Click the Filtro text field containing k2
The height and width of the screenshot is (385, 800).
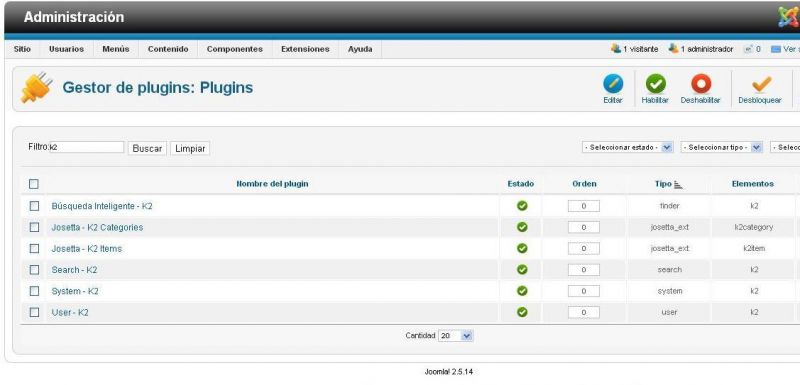(86, 147)
